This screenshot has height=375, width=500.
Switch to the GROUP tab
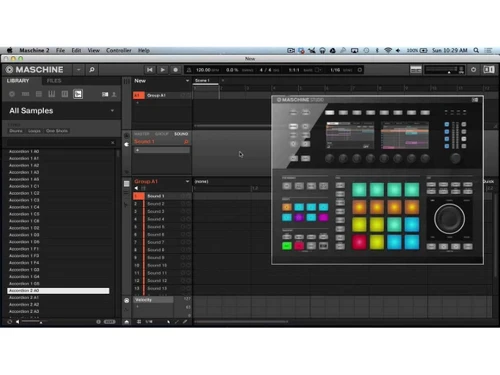click(x=162, y=134)
